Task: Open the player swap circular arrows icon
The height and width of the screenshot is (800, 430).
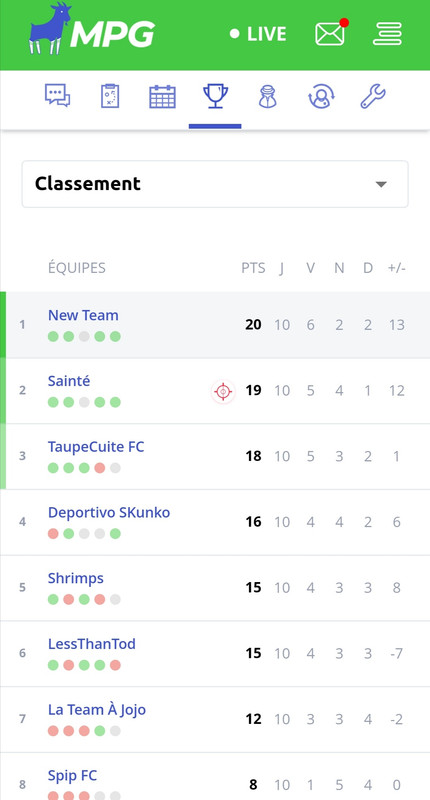Action: pyautogui.click(x=321, y=96)
